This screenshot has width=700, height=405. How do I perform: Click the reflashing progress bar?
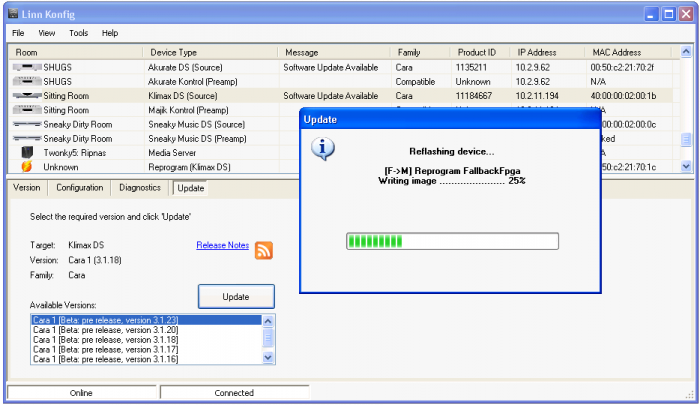pyautogui.click(x=452, y=241)
